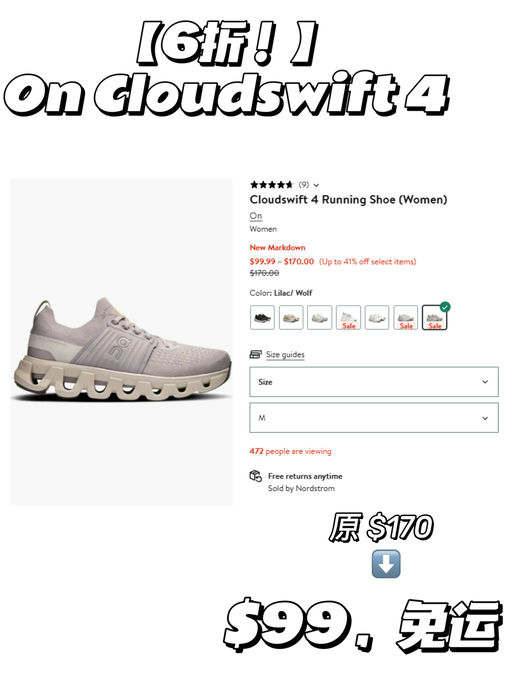Choose the third light-colored shoe swatch
Viewport: 512px width, 683px height.
click(x=319, y=317)
